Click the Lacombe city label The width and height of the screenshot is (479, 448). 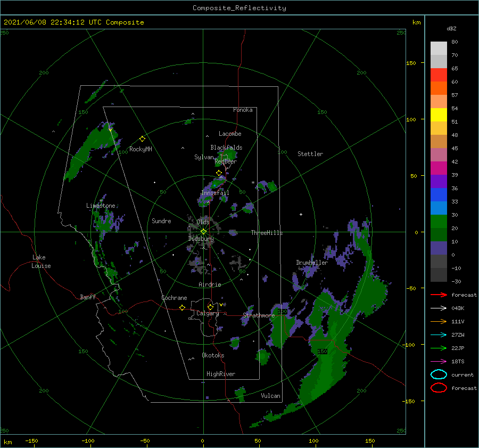[230, 134]
